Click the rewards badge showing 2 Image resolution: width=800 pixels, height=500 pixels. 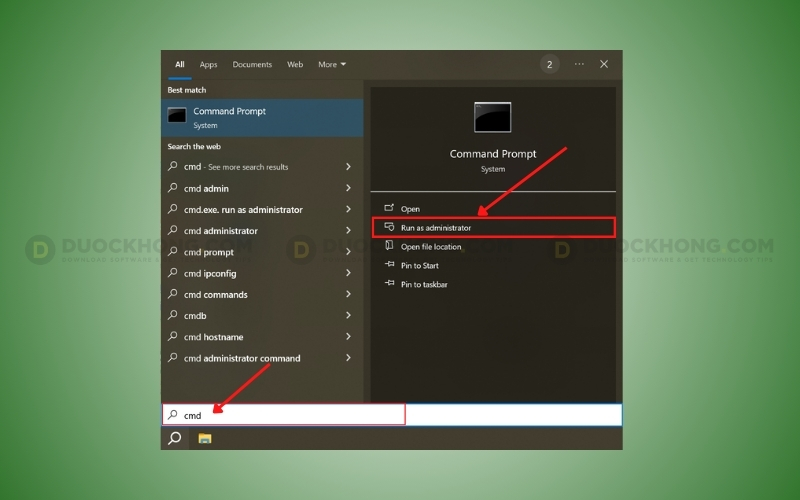pyautogui.click(x=549, y=64)
